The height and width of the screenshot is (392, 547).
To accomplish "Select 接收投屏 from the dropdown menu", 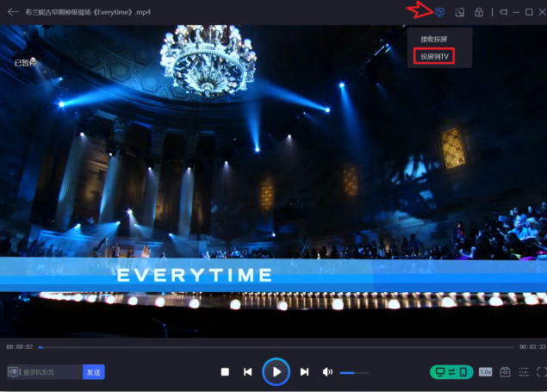I will 433,39.
